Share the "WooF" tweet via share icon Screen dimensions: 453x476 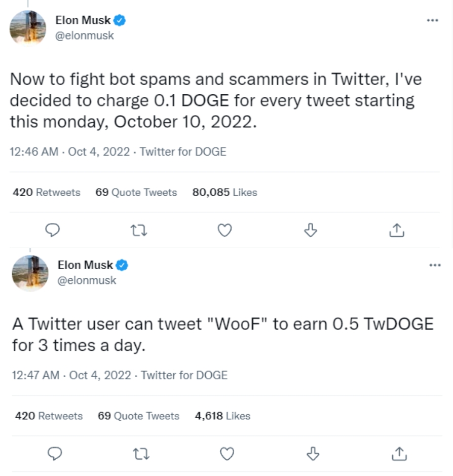(x=399, y=454)
